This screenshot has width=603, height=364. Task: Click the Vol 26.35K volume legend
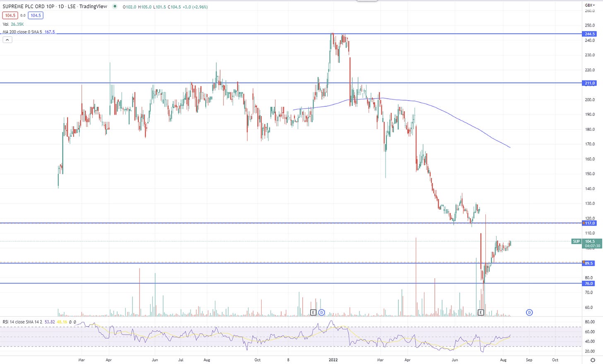[x=13, y=24]
